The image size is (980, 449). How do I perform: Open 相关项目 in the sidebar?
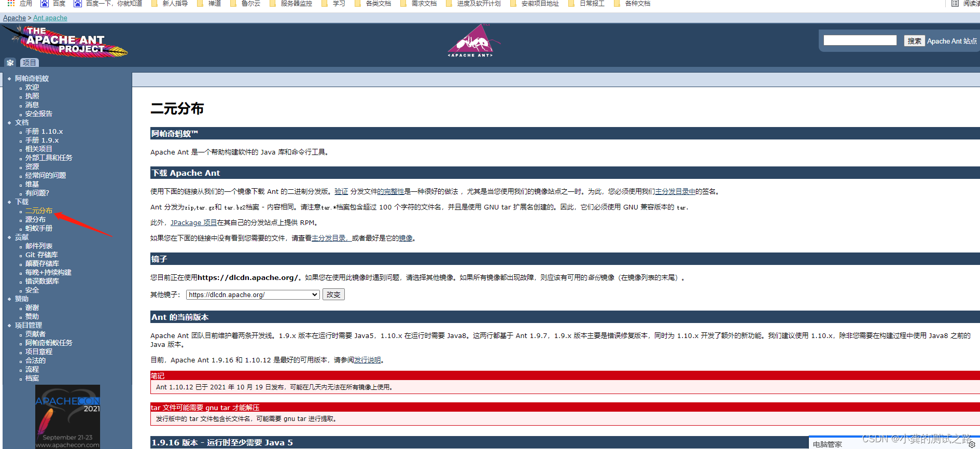click(x=39, y=149)
